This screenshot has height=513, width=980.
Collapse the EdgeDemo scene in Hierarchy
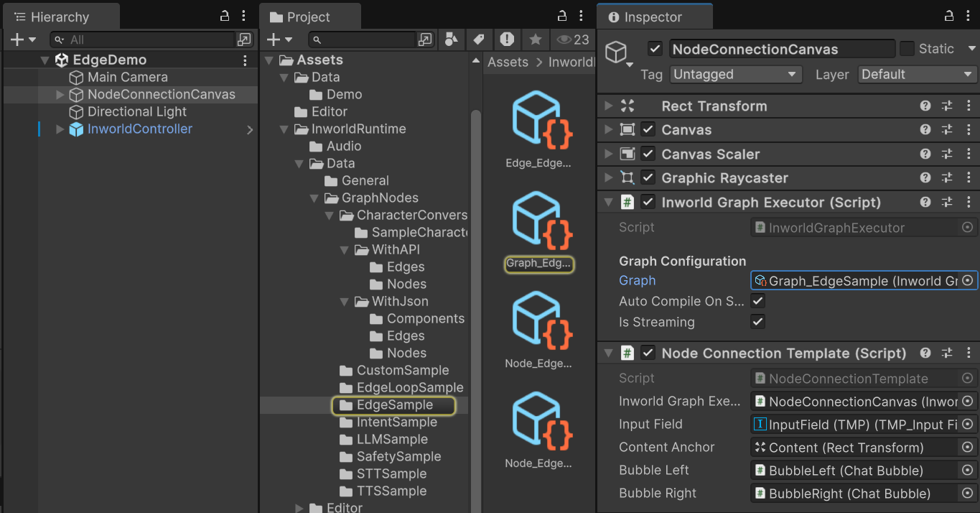click(45, 60)
